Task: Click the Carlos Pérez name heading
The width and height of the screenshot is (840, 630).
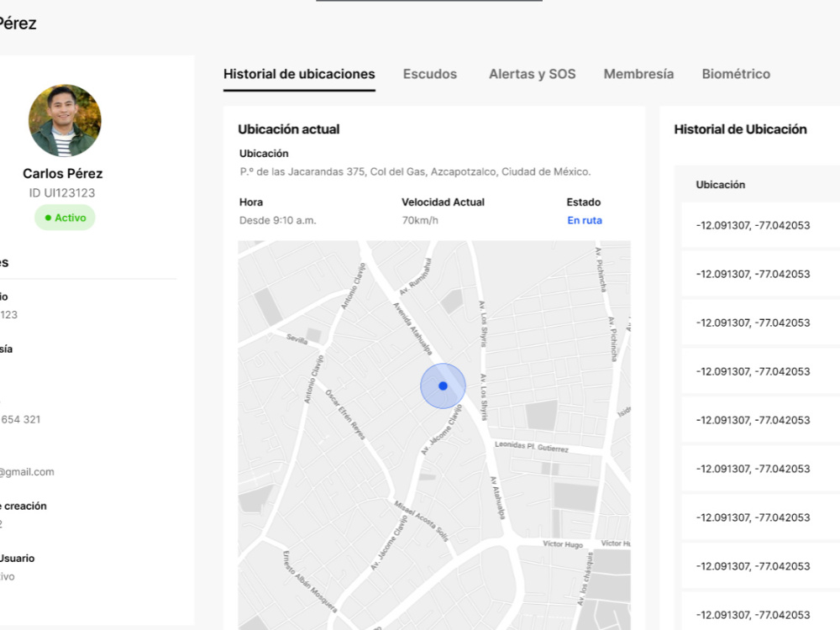Action: (x=62, y=174)
